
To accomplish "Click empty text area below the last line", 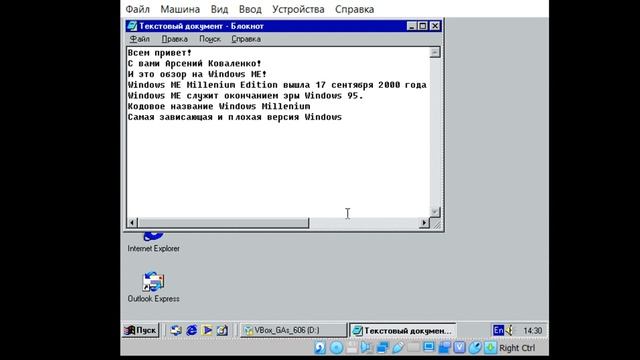I will click(x=278, y=169).
